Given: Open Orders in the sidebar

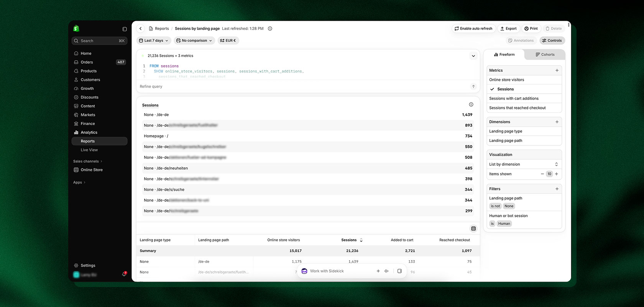Looking at the screenshot, I should 99,62.
